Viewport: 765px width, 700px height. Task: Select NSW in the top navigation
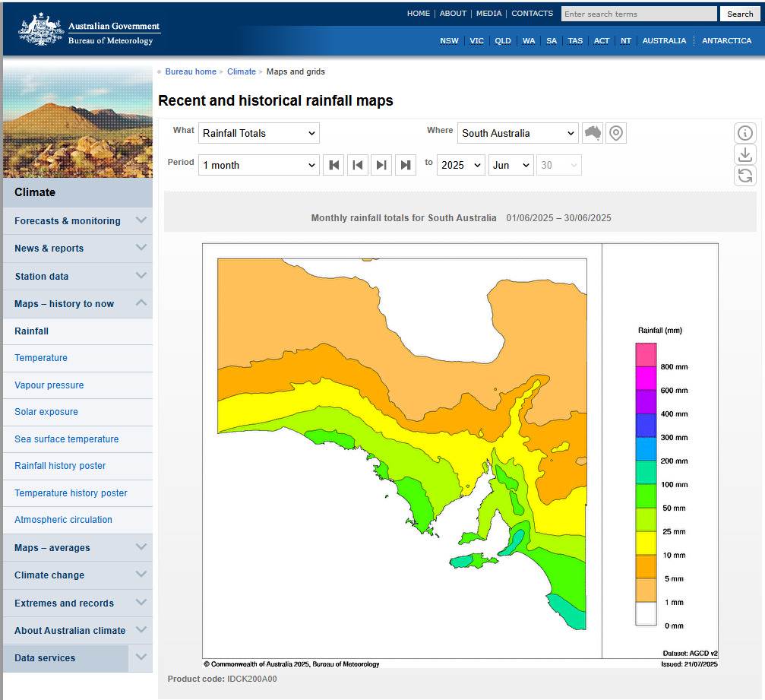point(449,41)
